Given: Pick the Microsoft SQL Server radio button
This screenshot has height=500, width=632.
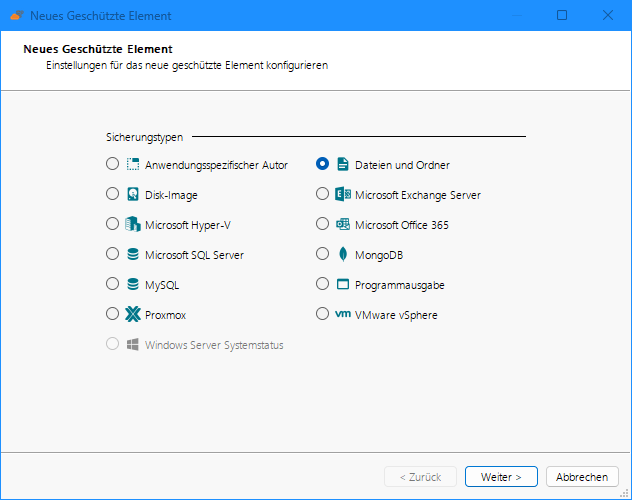Looking at the screenshot, I should click(x=112, y=254).
